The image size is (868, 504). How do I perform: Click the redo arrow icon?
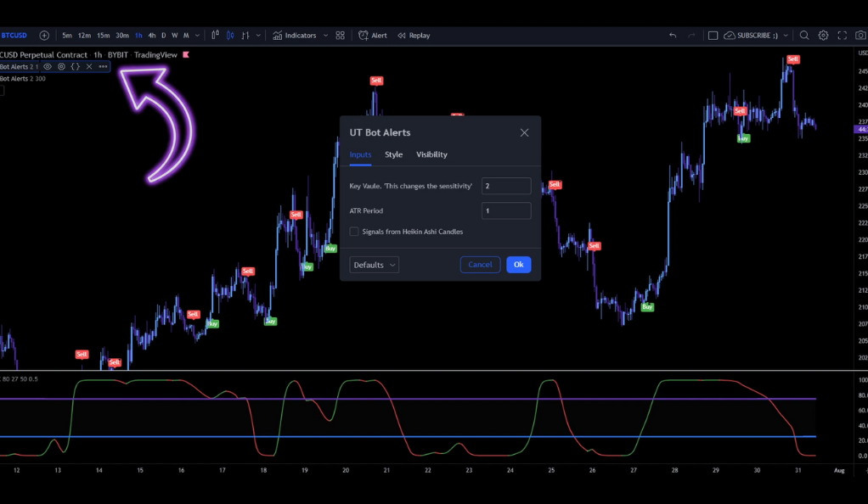pyautogui.click(x=691, y=36)
